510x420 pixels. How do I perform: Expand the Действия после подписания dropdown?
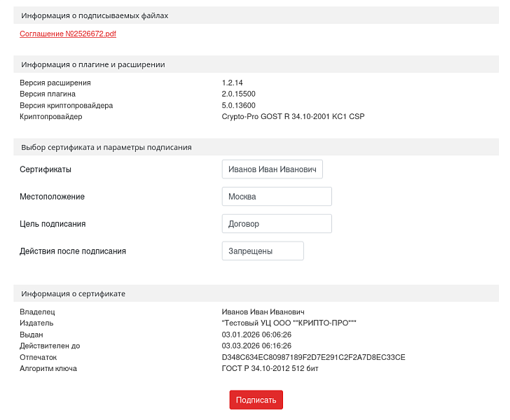(x=262, y=251)
